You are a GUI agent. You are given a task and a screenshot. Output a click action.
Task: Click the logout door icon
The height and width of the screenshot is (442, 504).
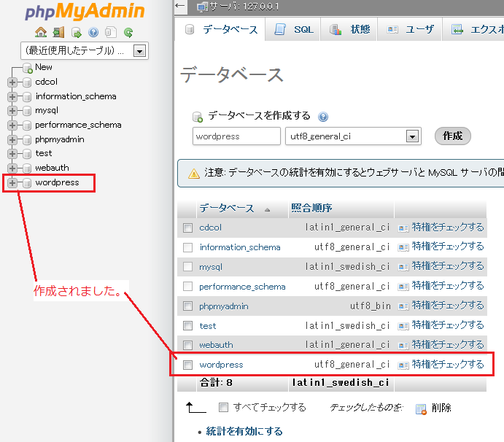(x=58, y=32)
